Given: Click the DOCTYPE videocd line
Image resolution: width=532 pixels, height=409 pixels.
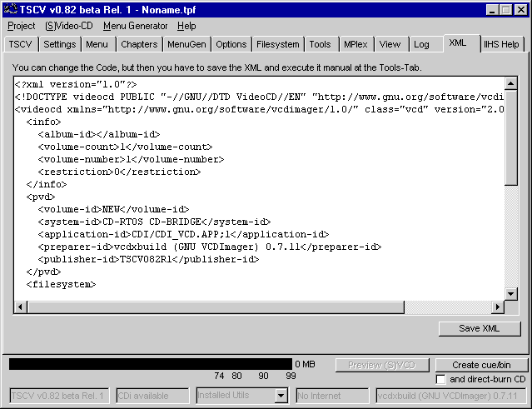Looking at the screenshot, I should pos(259,97).
